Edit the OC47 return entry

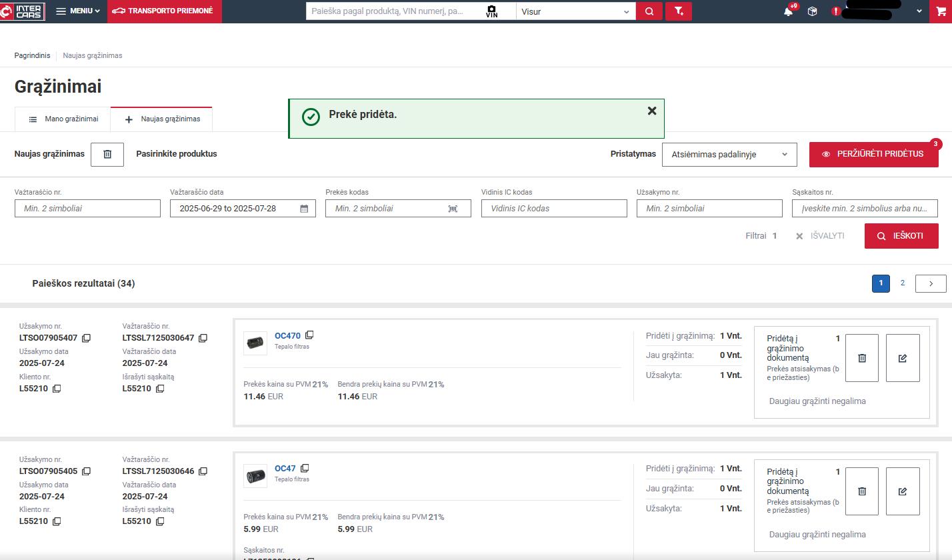tap(903, 491)
